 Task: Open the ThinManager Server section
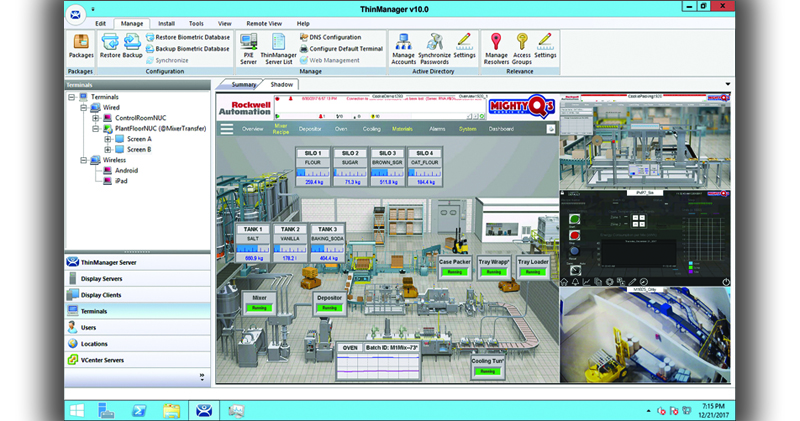(138, 262)
